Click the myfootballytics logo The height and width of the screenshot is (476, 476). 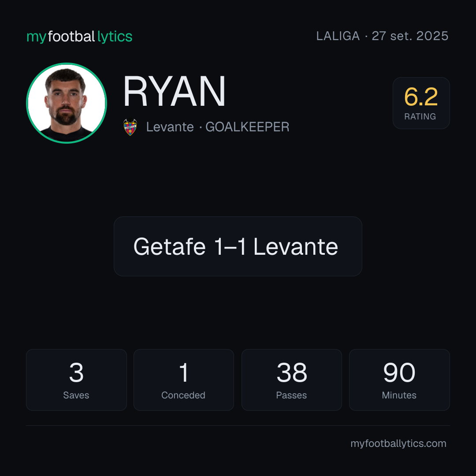[x=79, y=37]
